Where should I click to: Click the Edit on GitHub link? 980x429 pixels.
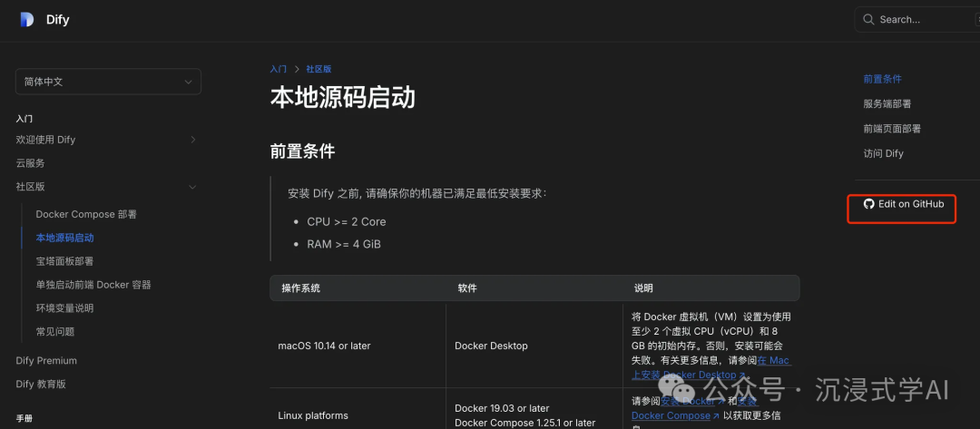click(x=904, y=204)
